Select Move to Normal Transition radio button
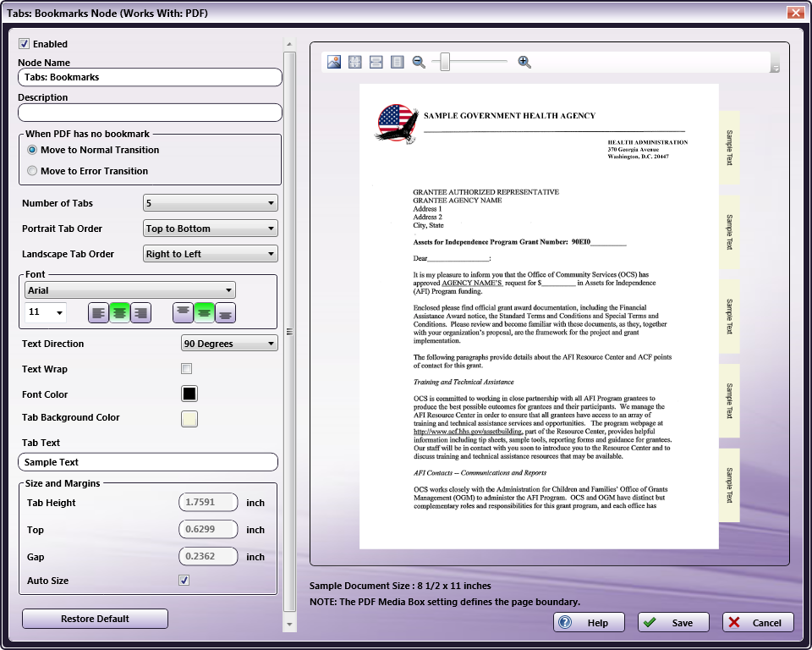 click(32, 150)
